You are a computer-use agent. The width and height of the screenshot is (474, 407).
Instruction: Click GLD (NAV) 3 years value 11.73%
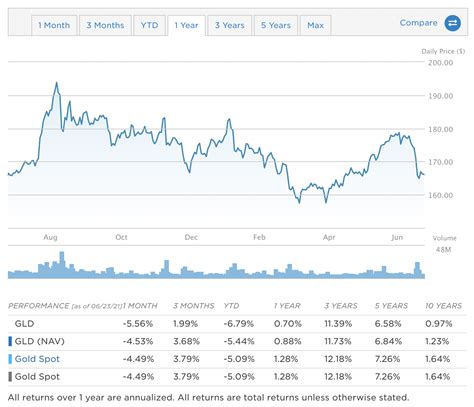tap(338, 341)
